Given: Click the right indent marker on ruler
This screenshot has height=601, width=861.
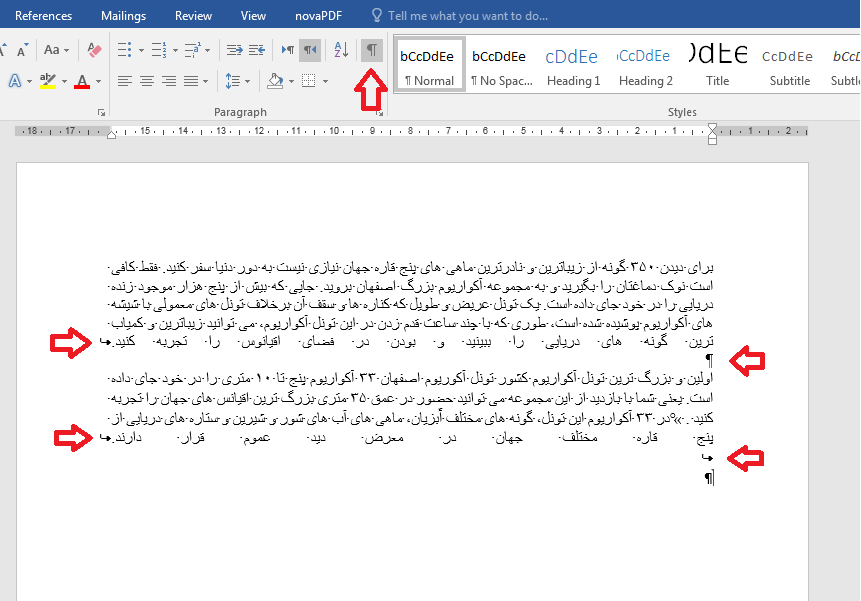Looking at the screenshot, I should (712, 134).
